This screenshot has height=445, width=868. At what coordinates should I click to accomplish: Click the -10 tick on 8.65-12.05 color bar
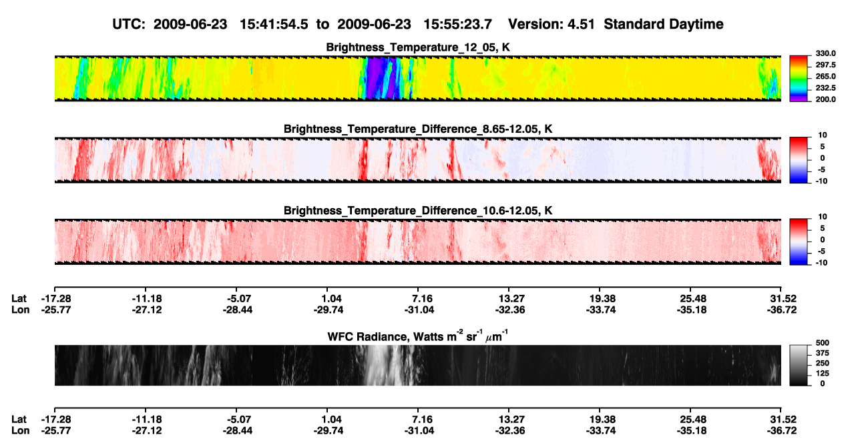(x=822, y=181)
